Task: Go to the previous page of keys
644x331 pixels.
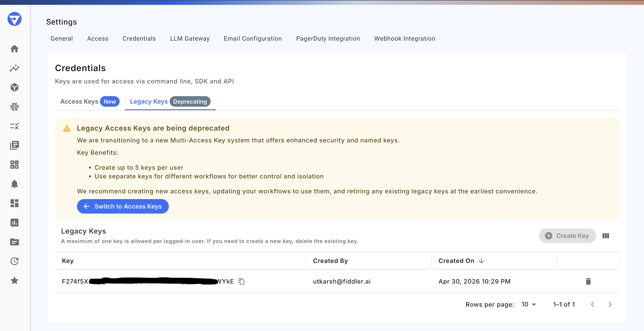Action: (x=592, y=304)
